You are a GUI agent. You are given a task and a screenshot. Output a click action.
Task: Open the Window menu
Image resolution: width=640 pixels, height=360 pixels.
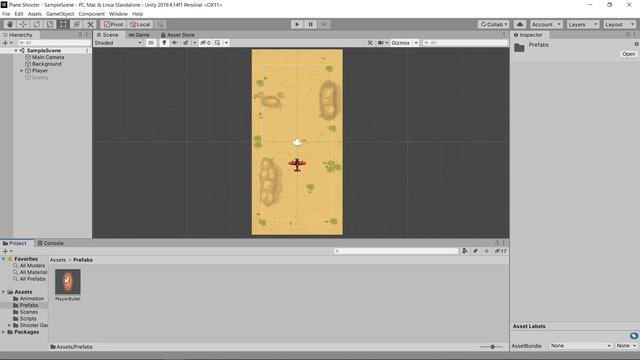click(x=118, y=14)
